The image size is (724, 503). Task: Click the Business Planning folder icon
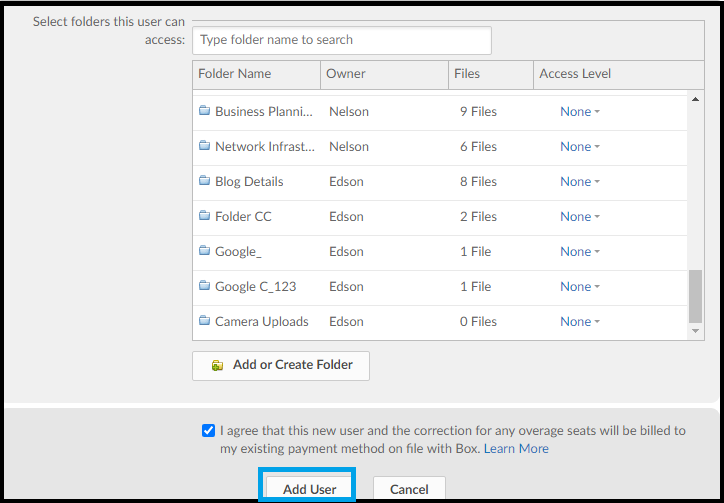pyautogui.click(x=204, y=111)
